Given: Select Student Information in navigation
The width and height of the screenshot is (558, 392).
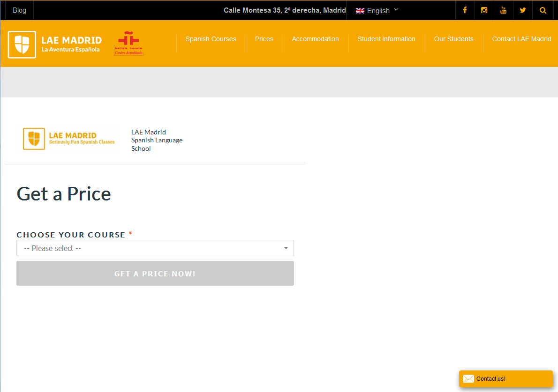Looking at the screenshot, I should (386, 39).
